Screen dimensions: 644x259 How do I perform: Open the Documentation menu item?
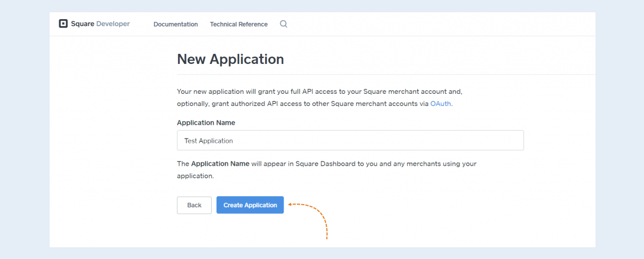tap(175, 24)
